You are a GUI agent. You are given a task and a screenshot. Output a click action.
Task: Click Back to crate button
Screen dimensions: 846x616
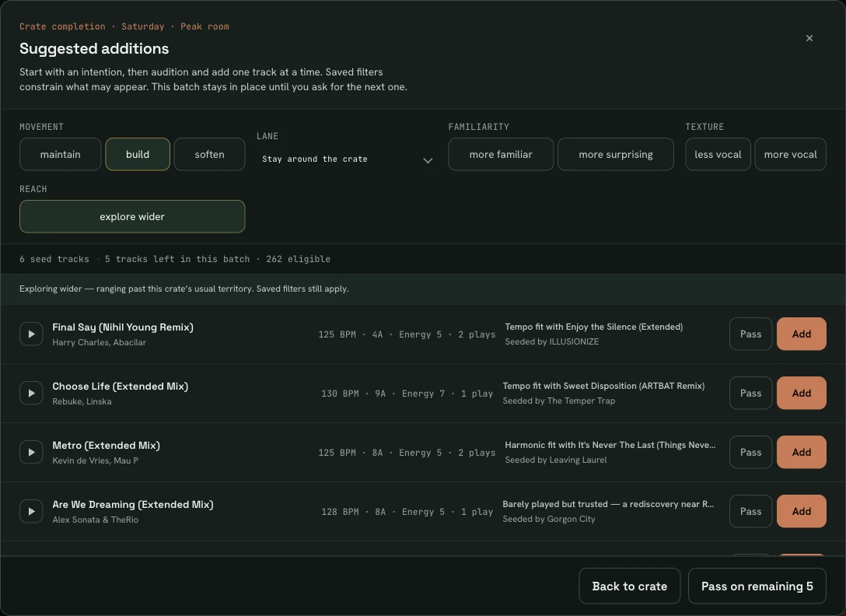click(x=630, y=586)
